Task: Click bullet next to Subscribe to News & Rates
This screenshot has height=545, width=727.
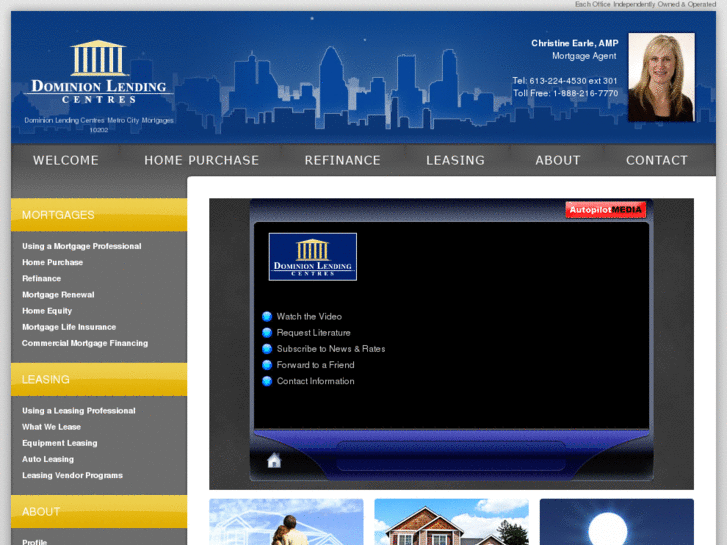Action: [x=267, y=349]
